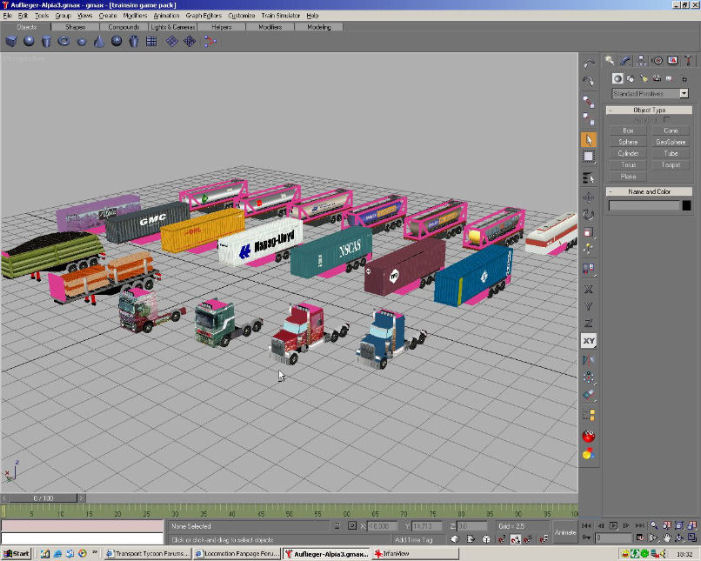Screen dimensions: 701x561
Task: Open the Material Editor red sphere icon
Action: 589,436
